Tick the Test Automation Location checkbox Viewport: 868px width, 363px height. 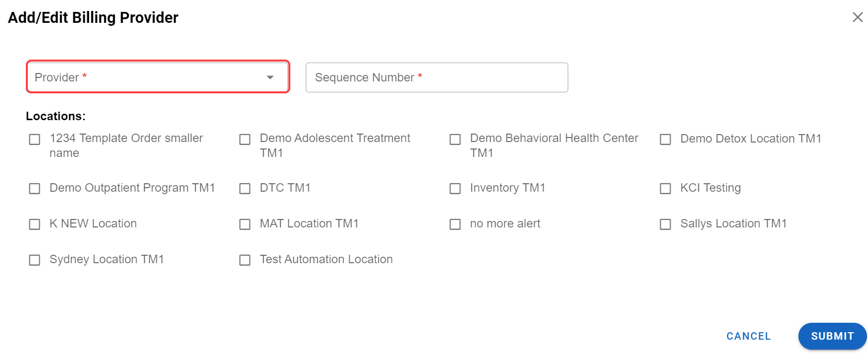[245, 260]
